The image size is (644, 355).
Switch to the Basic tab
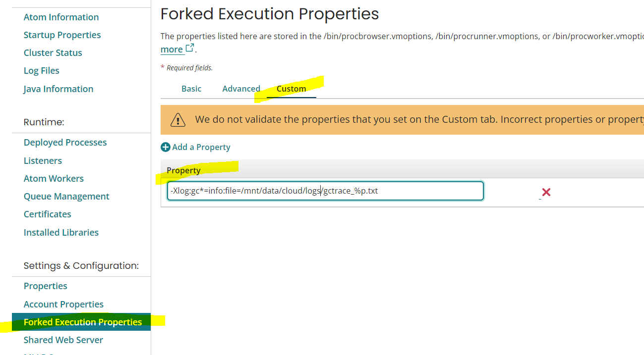[191, 89]
